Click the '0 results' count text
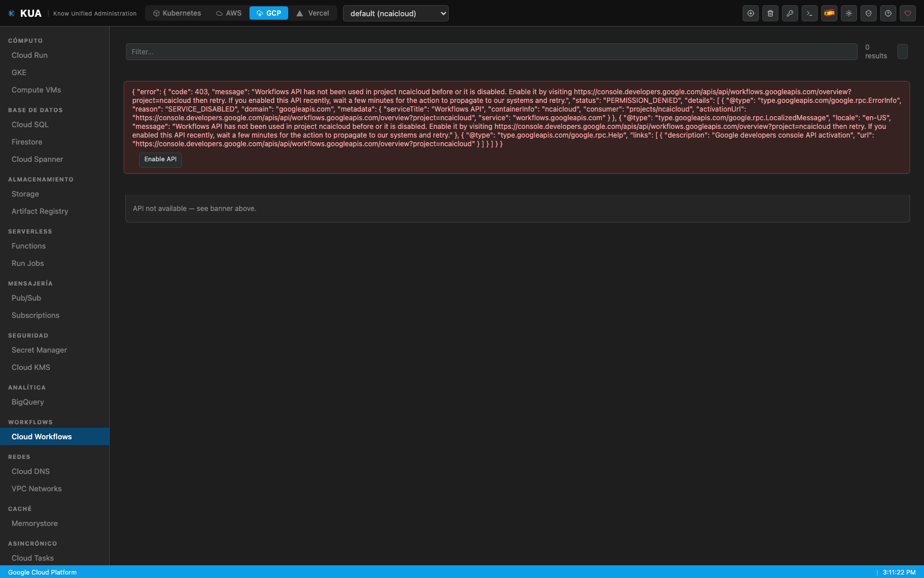Image resolution: width=924 pixels, height=578 pixels. 876,51
